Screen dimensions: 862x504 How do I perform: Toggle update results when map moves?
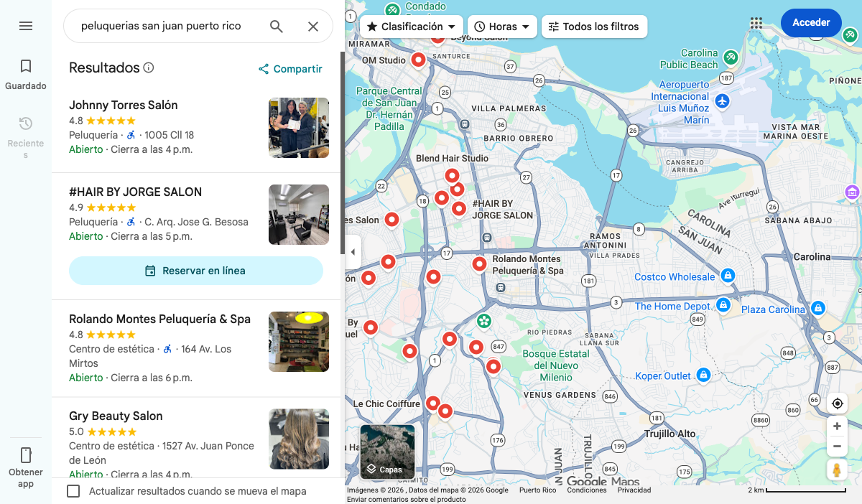click(73, 491)
